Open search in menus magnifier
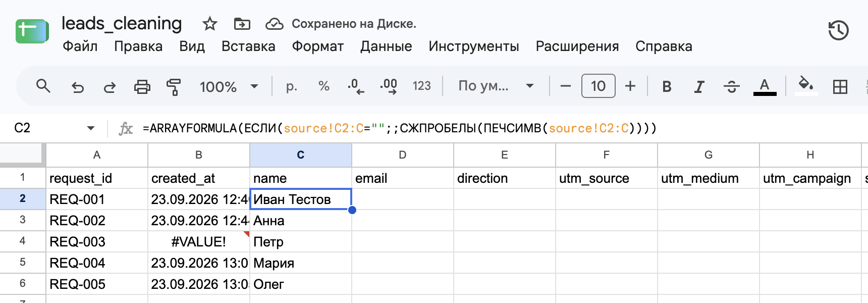This screenshot has width=868, height=303. (x=43, y=86)
